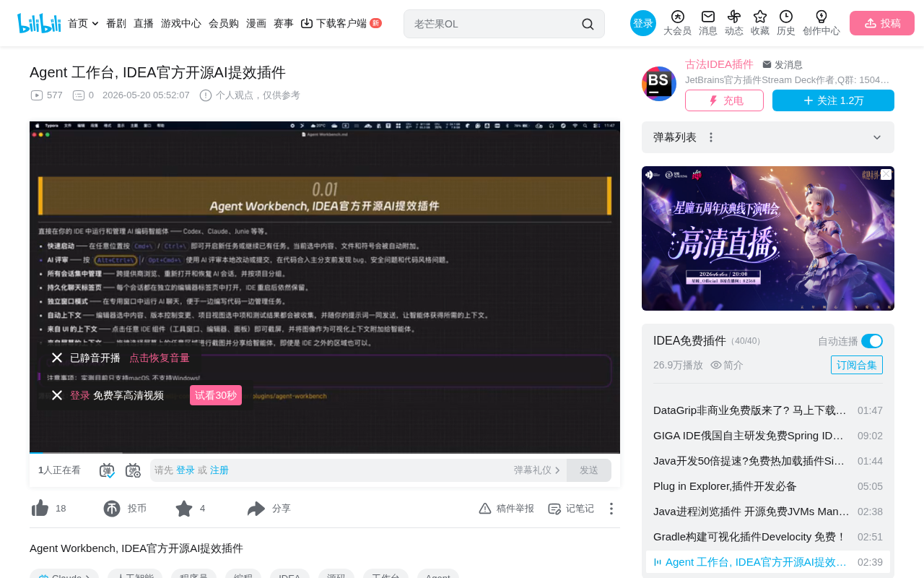924x578 pixels.
Task: Like the video thumbs-up icon
Action: click(x=40, y=509)
